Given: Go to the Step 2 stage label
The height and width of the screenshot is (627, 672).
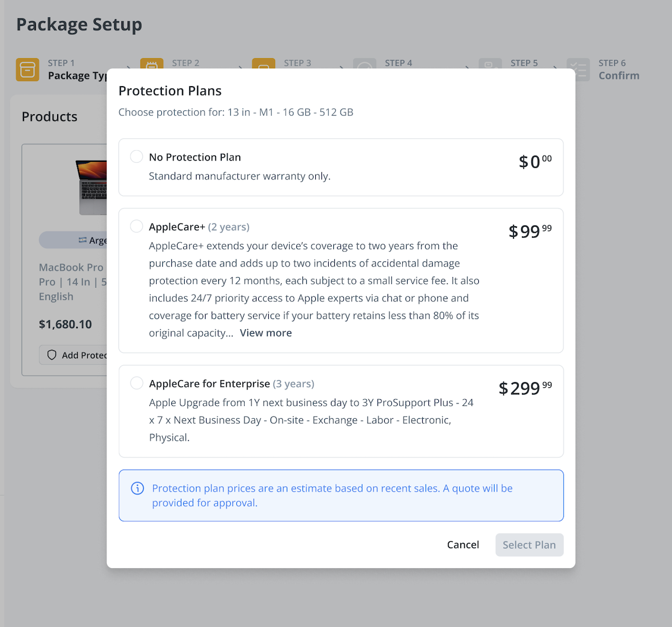Looking at the screenshot, I should point(186,63).
